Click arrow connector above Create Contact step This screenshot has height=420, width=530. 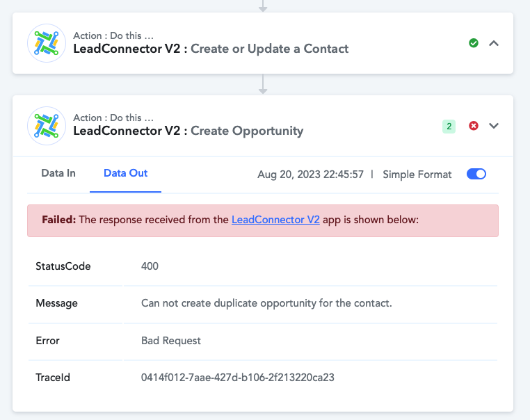(x=263, y=6)
